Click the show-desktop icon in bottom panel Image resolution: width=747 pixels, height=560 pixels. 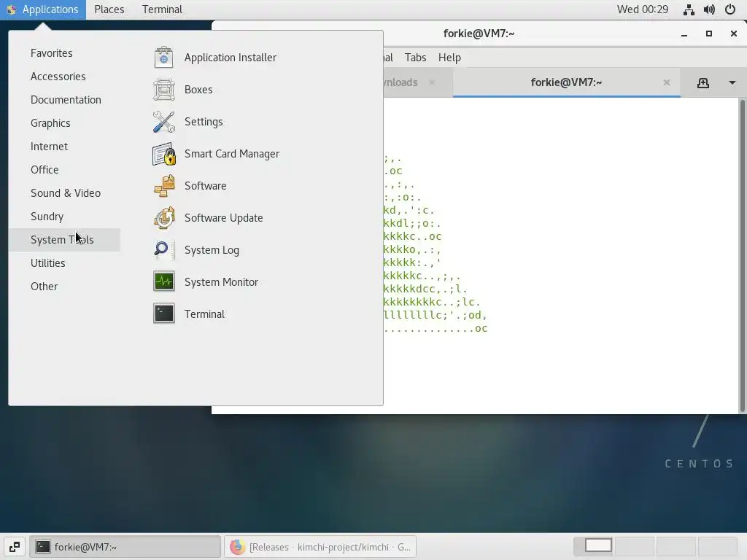point(15,547)
